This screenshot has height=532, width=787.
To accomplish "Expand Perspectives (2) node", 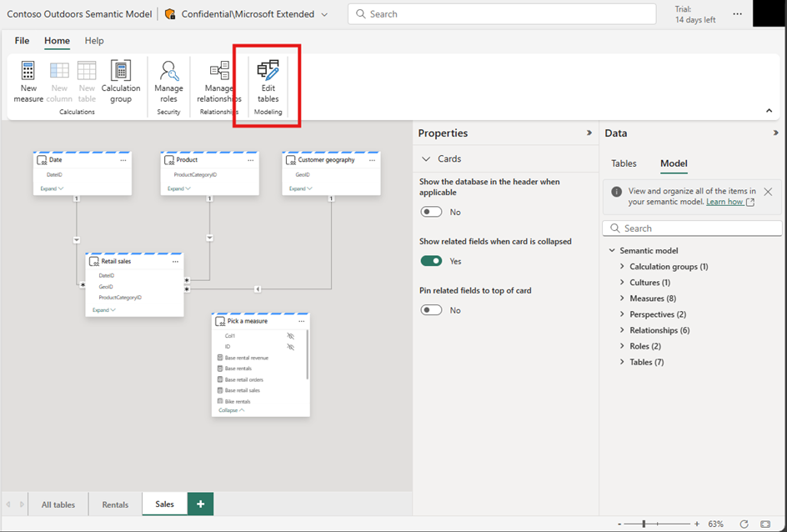I will (x=622, y=314).
